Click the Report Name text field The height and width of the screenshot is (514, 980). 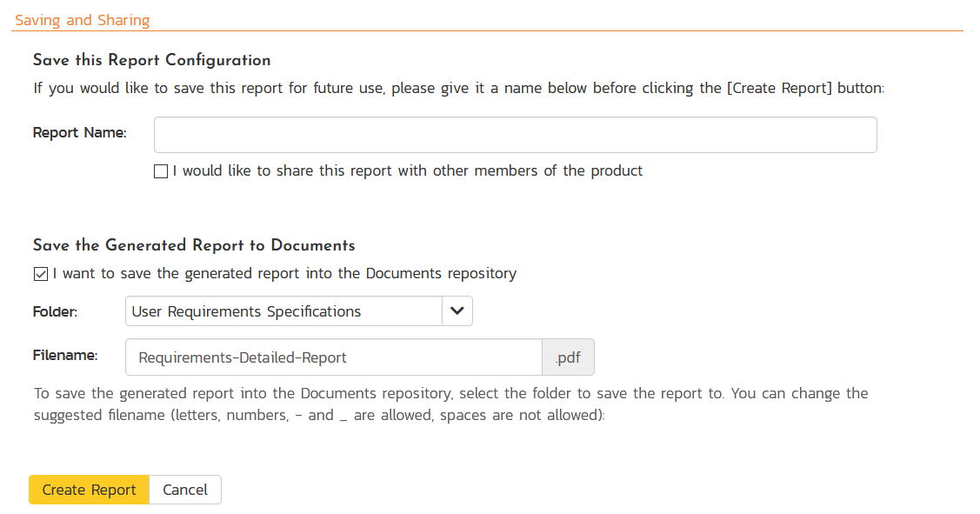tap(515, 135)
